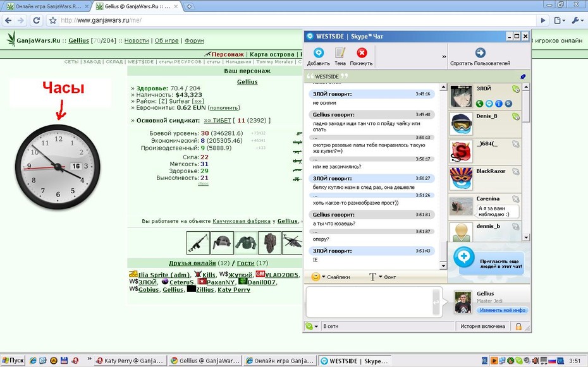
Task: Go back with the browser back arrow
Action: (x=8, y=20)
